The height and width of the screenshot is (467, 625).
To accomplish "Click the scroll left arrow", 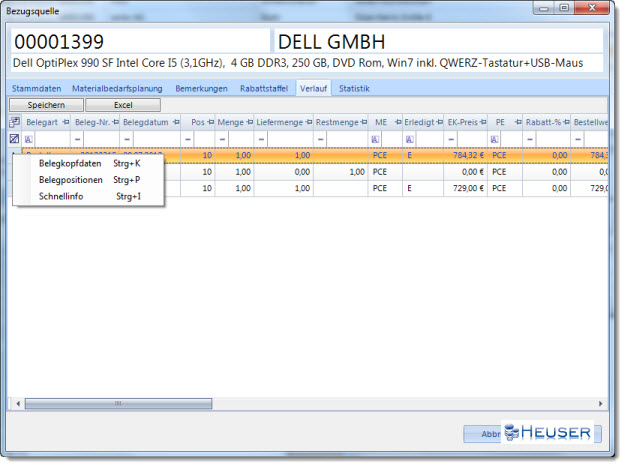I will click(18, 404).
